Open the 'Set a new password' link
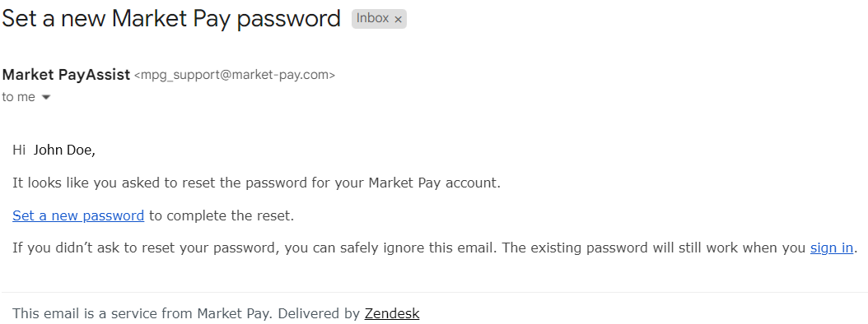Image resolution: width=868 pixels, height=324 pixels. coord(78,215)
